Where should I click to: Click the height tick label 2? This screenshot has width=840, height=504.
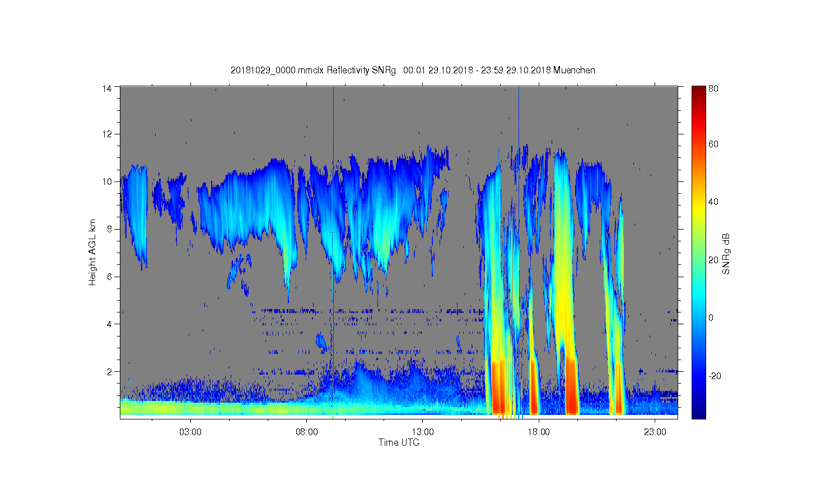[109, 371]
